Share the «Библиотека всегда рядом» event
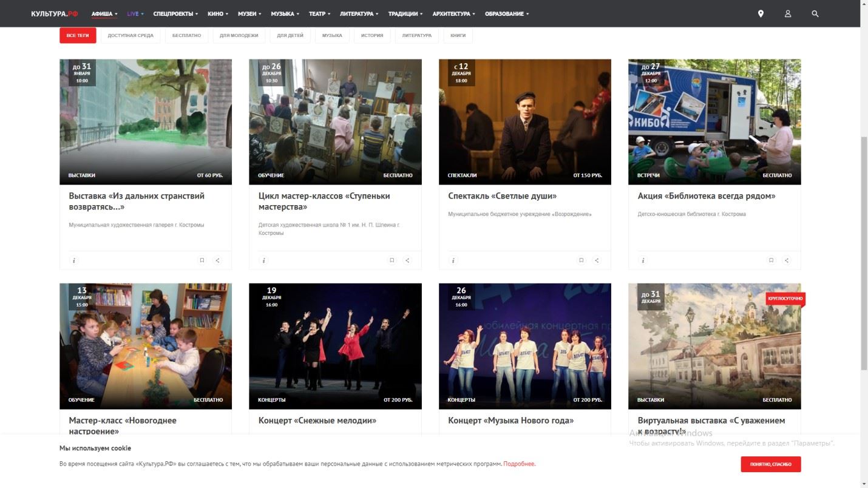 (x=786, y=260)
